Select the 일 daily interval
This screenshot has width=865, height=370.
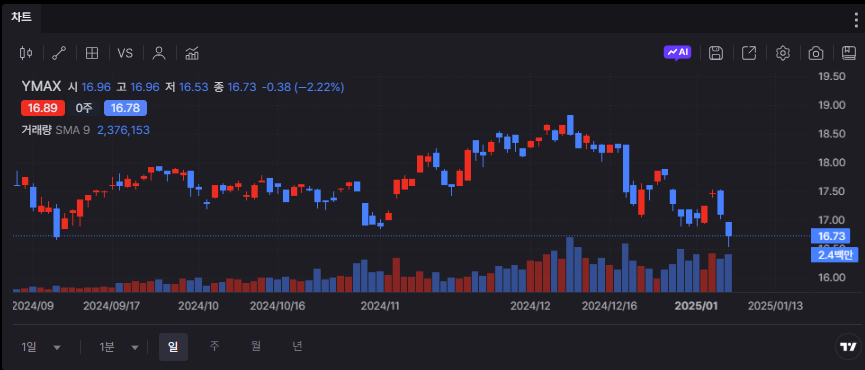(173, 347)
